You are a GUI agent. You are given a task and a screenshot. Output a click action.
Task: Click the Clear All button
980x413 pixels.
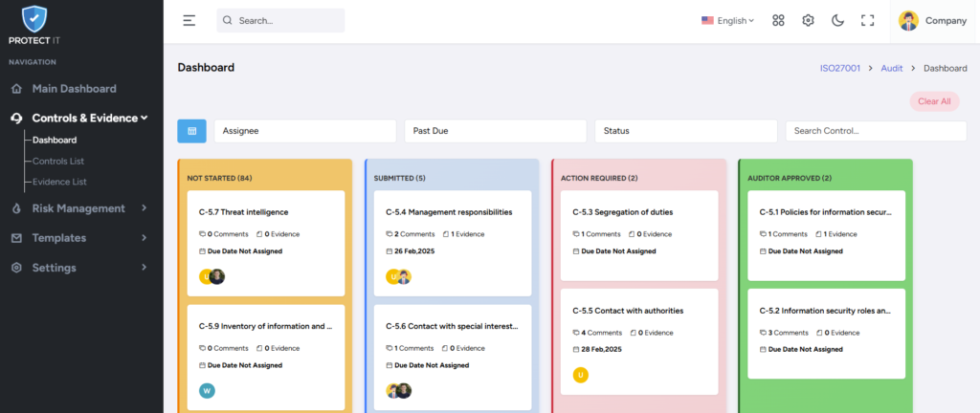click(x=934, y=101)
